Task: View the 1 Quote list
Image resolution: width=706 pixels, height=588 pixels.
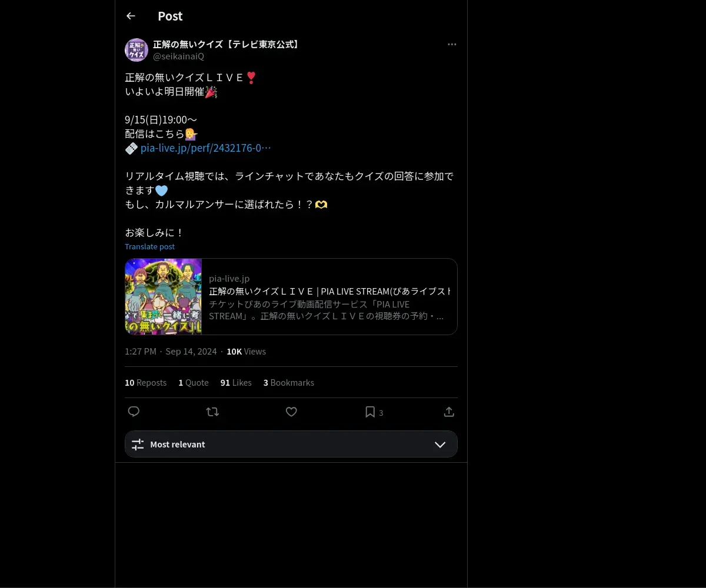Action: click(x=194, y=382)
